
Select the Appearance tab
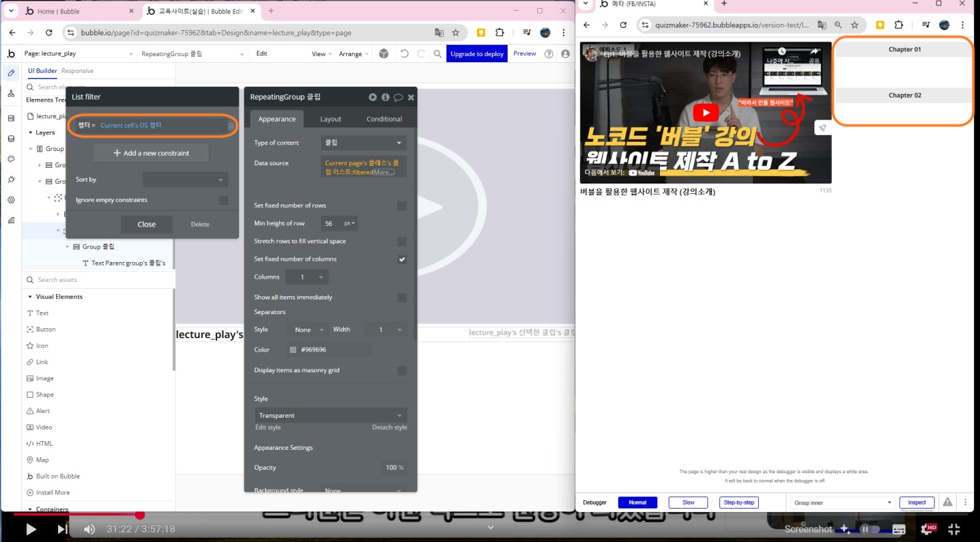[277, 119]
